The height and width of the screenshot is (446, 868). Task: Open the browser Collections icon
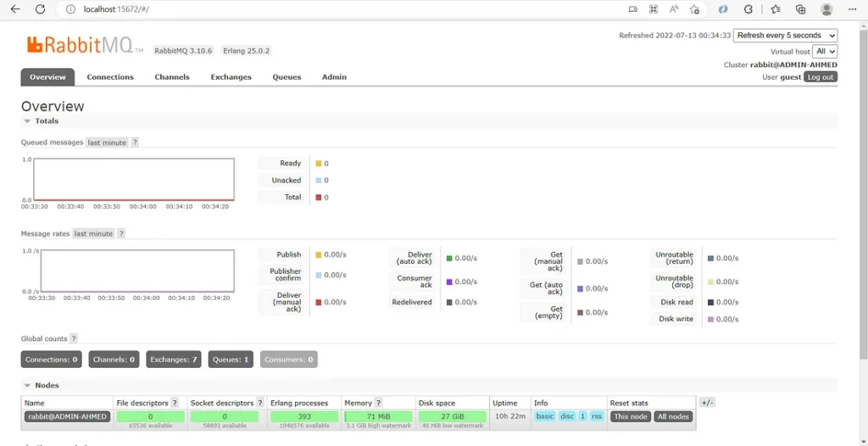800,9
